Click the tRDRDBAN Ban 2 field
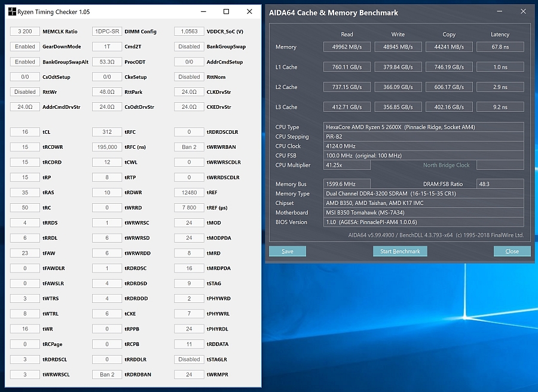Image resolution: width=538 pixels, height=392 pixels. pyautogui.click(x=107, y=375)
